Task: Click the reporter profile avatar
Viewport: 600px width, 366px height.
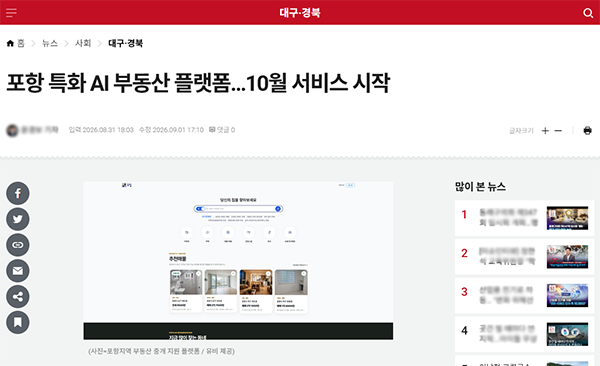Action: (x=12, y=131)
